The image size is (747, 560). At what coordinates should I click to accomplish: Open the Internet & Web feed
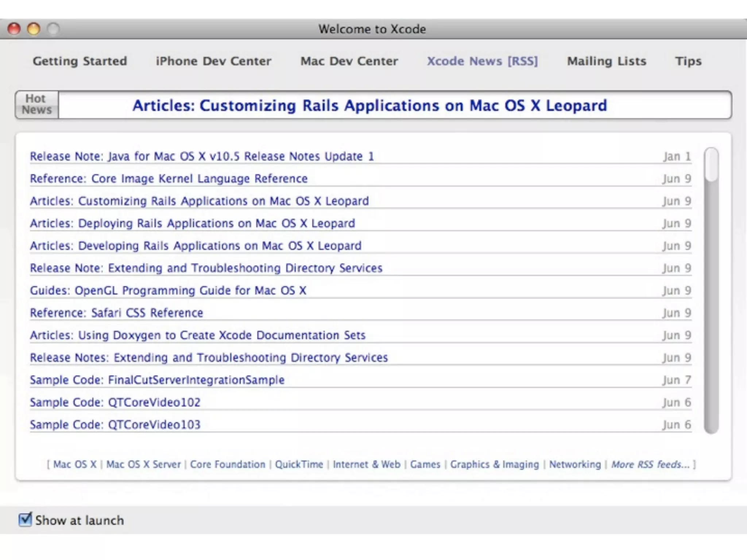(x=367, y=464)
